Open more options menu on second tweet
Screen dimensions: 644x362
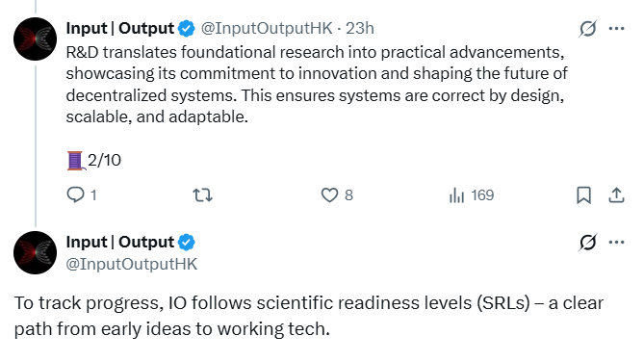[x=616, y=242]
